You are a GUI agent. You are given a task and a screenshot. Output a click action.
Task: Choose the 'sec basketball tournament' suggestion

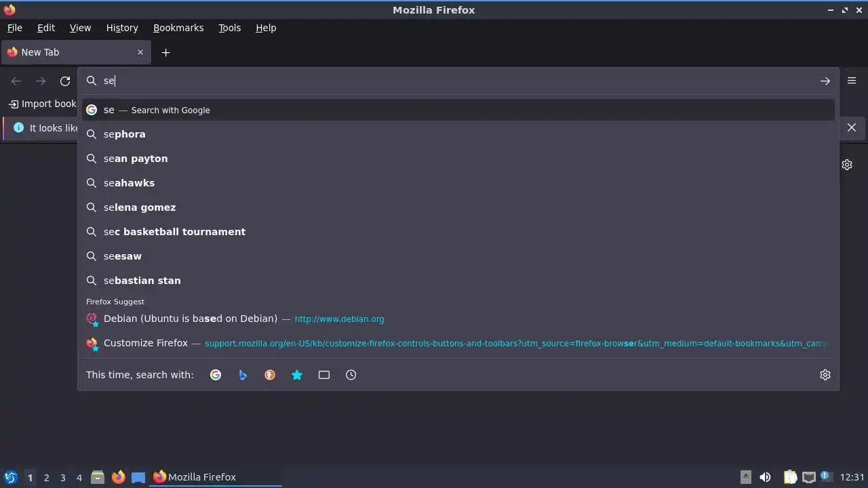[x=458, y=232]
